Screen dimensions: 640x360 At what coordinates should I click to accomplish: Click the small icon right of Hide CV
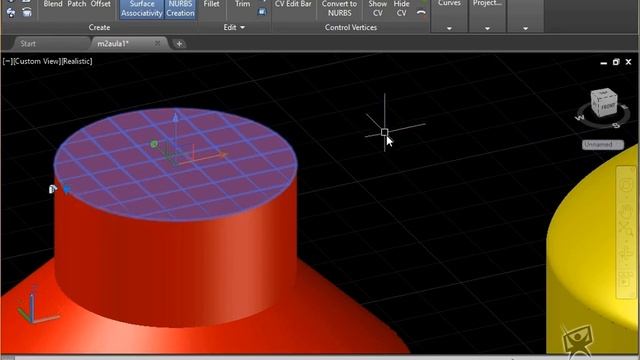421,12
